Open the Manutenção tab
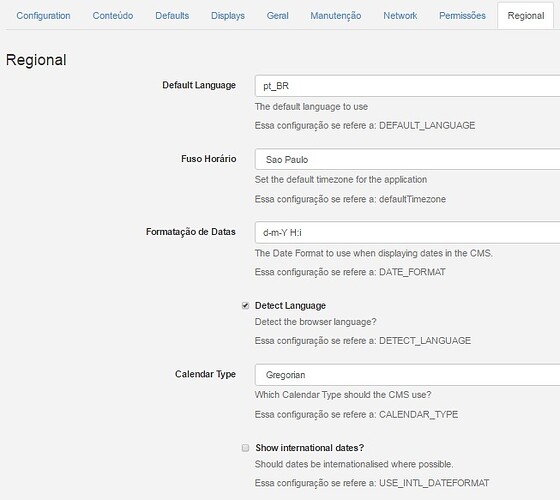Screen dimensions: 560x500 [x=335, y=16]
